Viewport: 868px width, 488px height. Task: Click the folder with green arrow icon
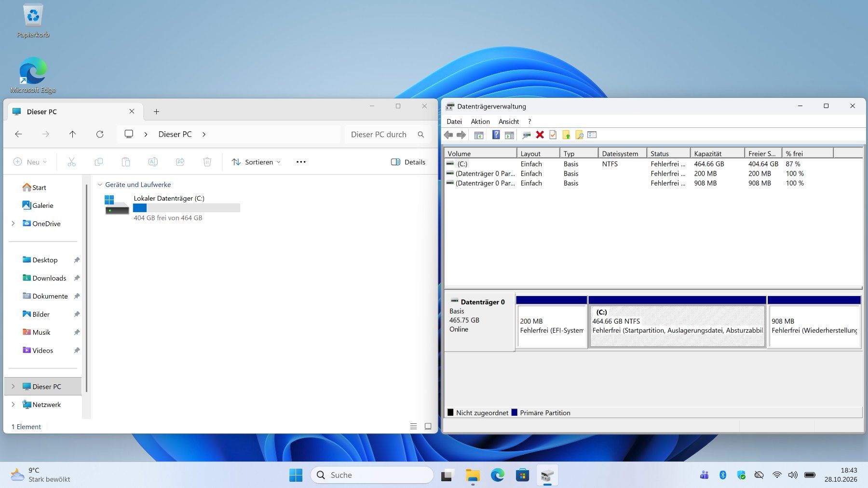click(566, 135)
